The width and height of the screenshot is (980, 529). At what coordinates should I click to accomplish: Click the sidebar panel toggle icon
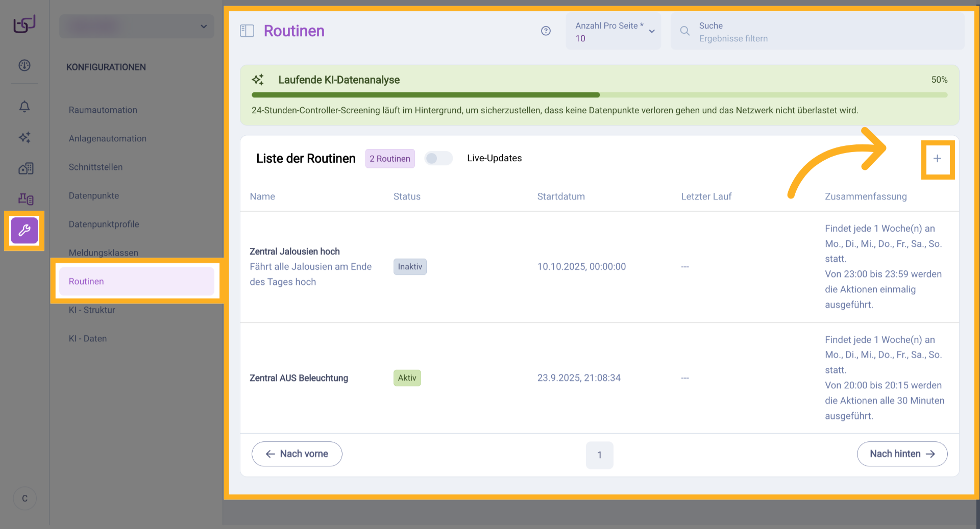[247, 31]
